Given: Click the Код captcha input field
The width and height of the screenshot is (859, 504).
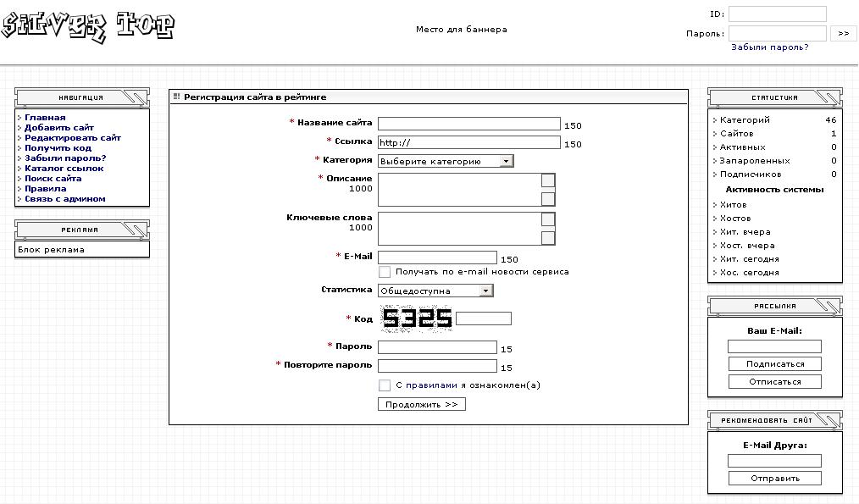Looking at the screenshot, I should tap(484, 318).
